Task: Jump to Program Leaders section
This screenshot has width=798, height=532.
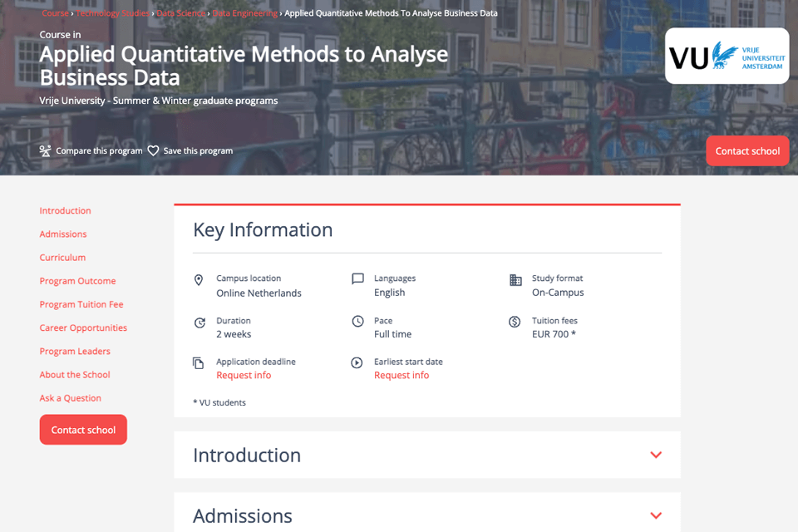Action: click(x=75, y=352)
